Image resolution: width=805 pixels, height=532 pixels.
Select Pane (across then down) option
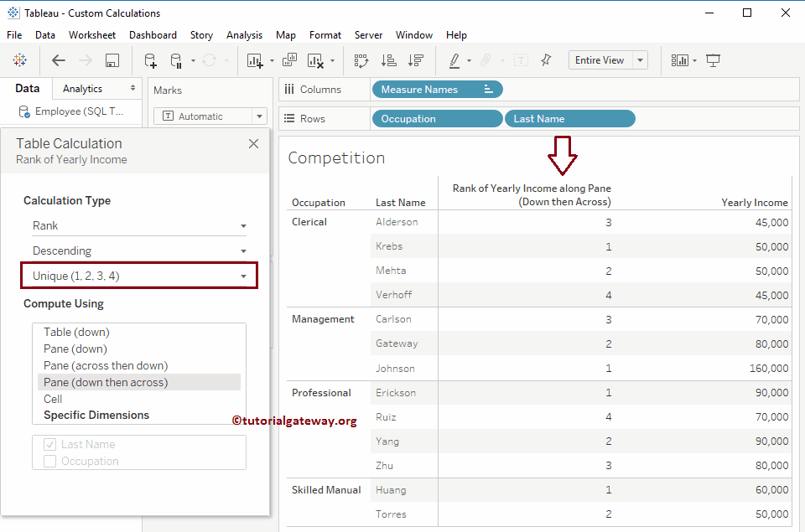pos(106,365)
